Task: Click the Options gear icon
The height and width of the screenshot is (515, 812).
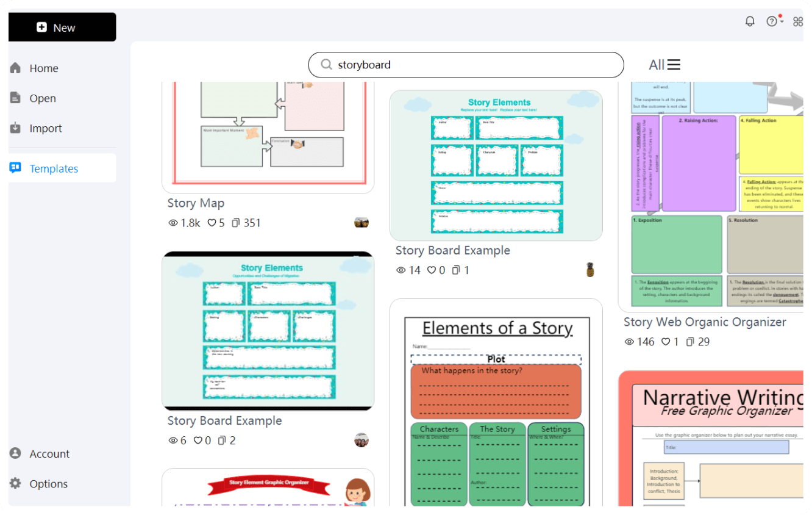Action: click(x=16, y=483)
